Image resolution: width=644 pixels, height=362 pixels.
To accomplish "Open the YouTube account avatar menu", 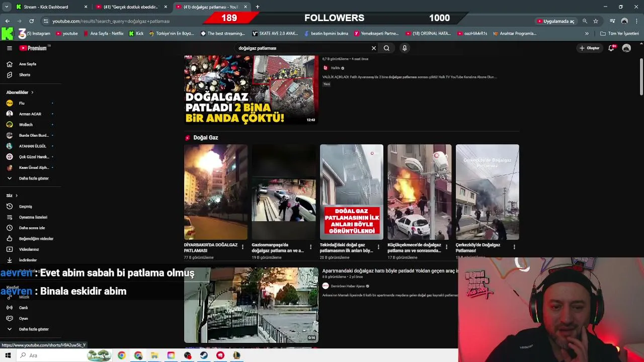I will (626, 48).
